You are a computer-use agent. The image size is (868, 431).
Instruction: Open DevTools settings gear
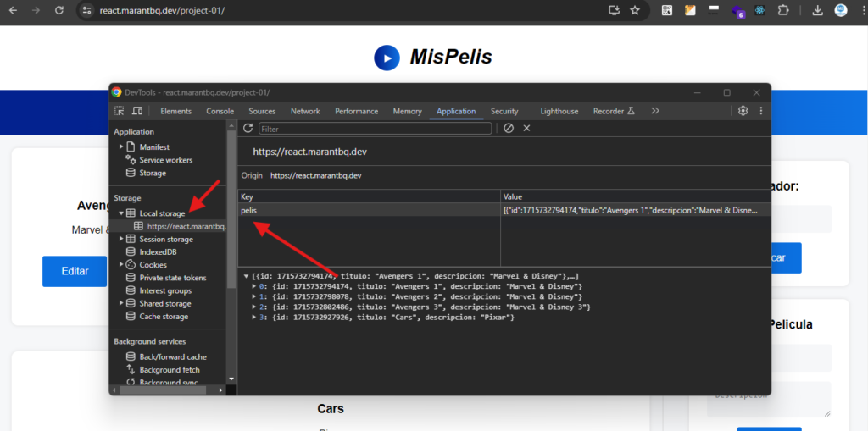tap(743, 111)
